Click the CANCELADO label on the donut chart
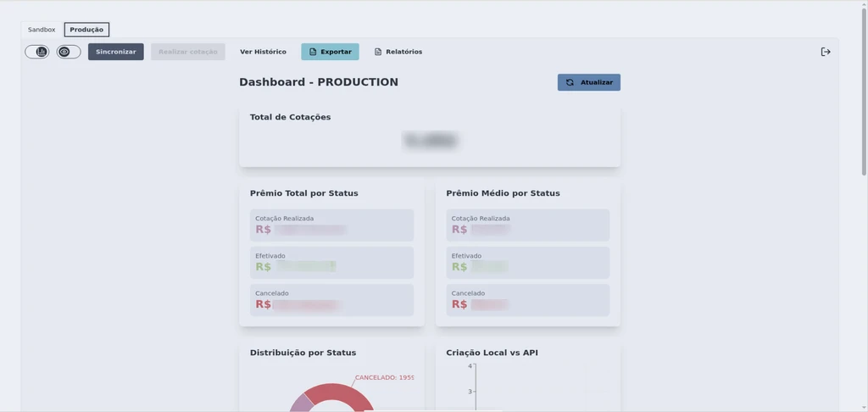 click(385, 378)
